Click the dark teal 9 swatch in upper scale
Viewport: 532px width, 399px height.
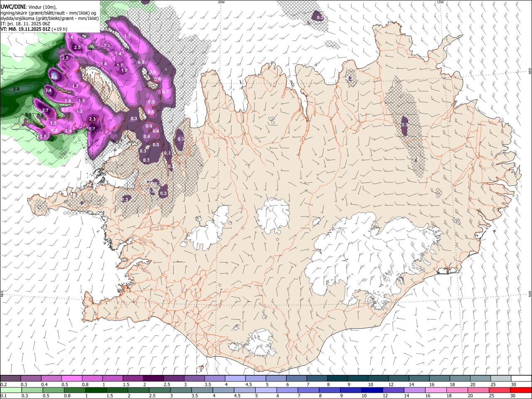click(x=357, y=379)
